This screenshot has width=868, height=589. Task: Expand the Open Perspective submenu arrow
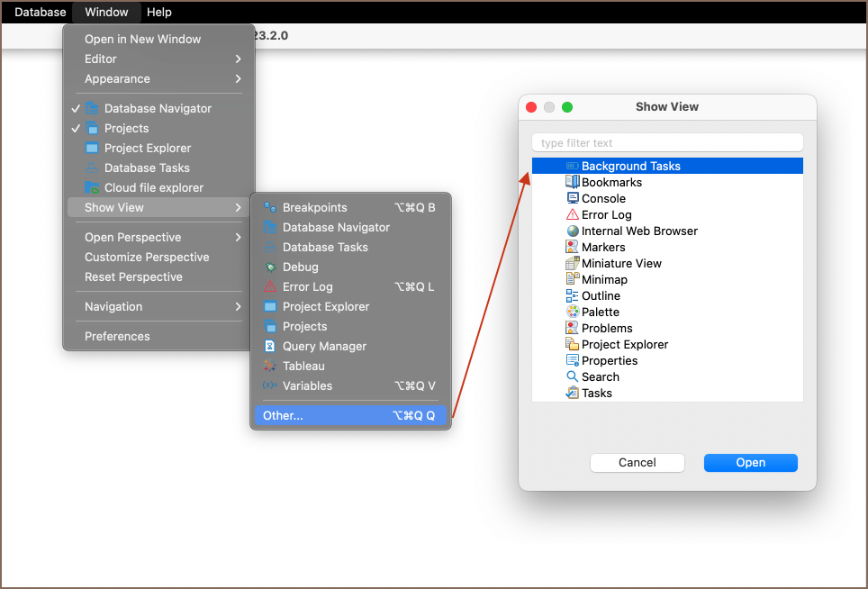238,238
